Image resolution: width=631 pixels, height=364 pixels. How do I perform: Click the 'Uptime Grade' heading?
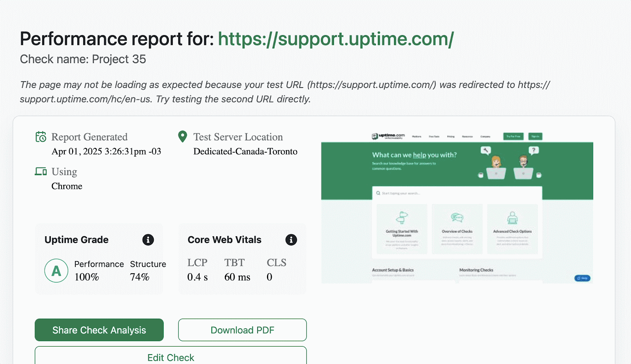[77, 240]
